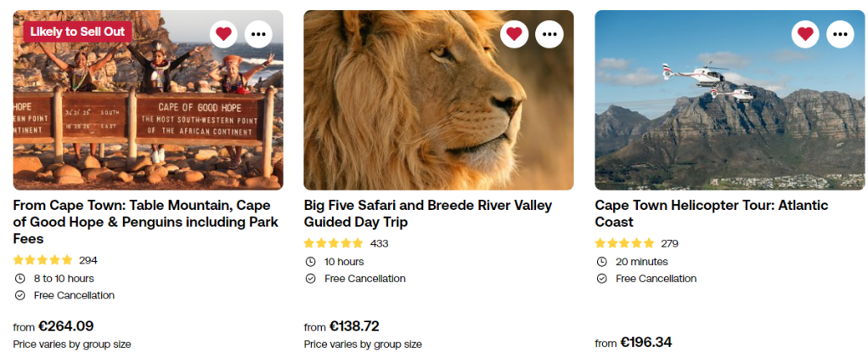868x363 pixels.
Task: Open Big Five Safari and Breede River title
Action: pos(427,213)
